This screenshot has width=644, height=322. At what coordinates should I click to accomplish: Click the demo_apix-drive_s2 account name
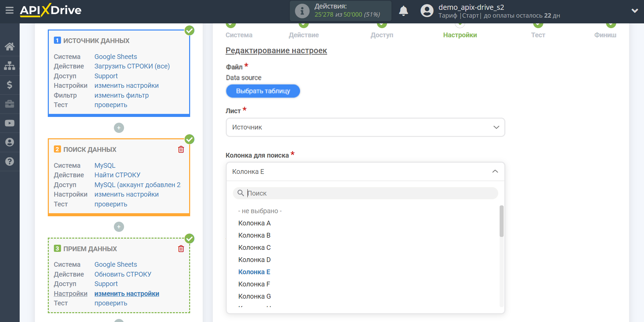point(471,7)
